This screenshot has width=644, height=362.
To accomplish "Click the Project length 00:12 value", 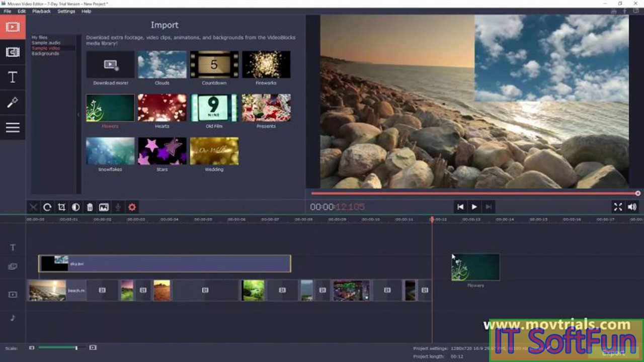I will [457, 356].
